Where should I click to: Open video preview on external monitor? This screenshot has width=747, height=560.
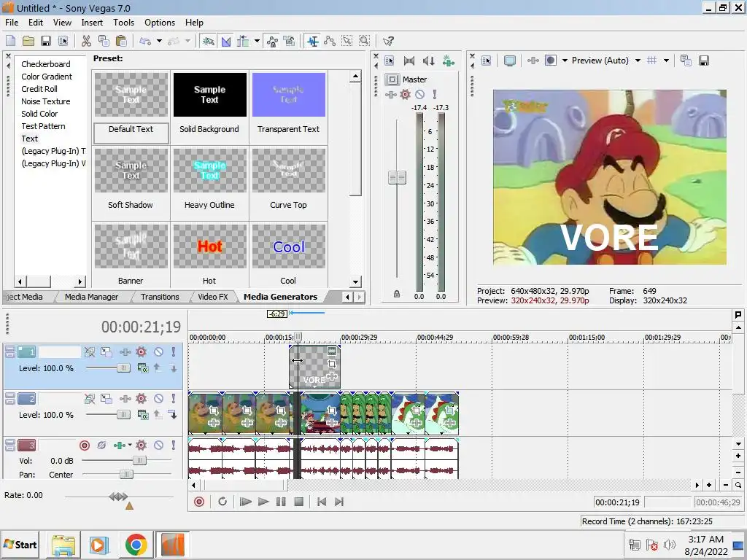[509, 61]
